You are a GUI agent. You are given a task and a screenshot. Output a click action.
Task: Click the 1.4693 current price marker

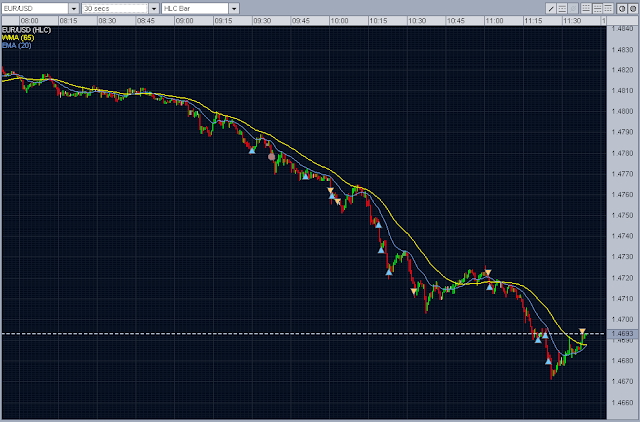623,333
